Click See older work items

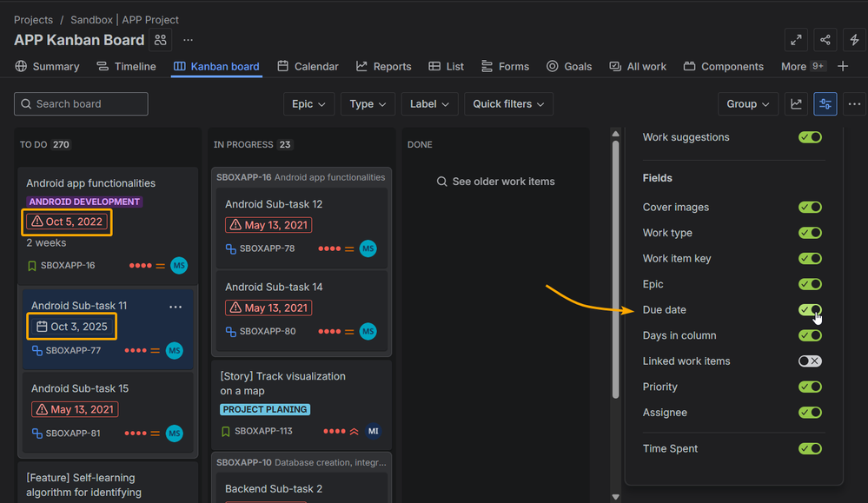pos(495,182)
